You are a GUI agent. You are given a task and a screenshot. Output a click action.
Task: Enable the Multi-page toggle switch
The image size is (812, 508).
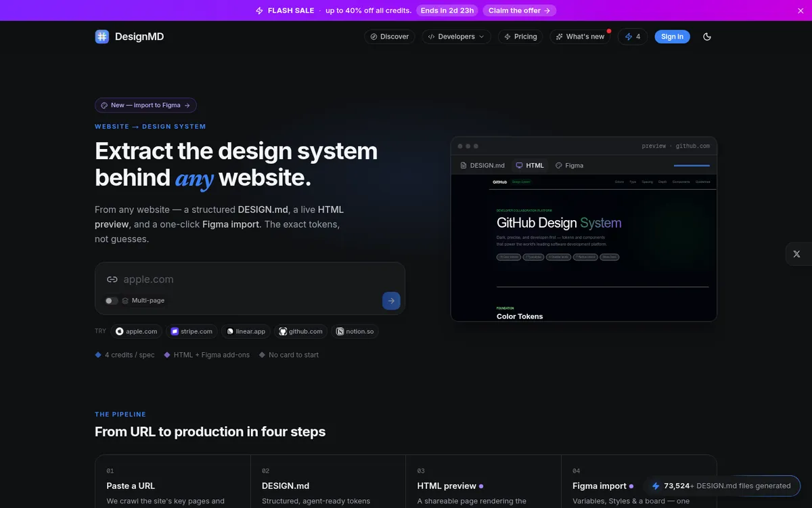click(111, 300)
